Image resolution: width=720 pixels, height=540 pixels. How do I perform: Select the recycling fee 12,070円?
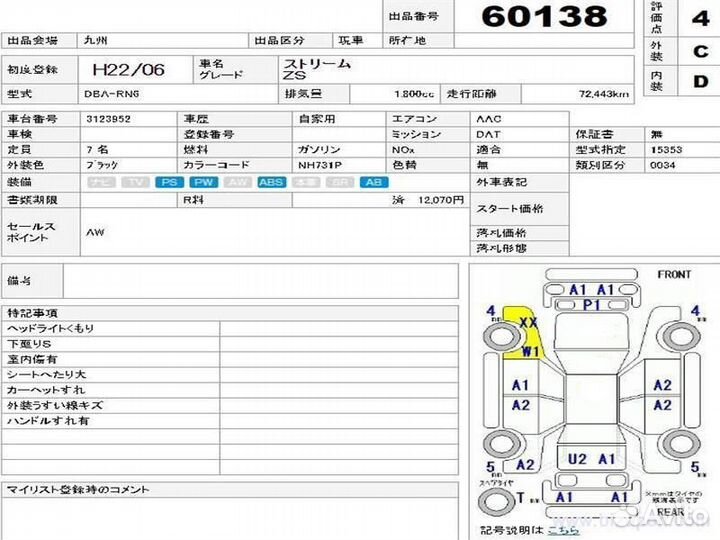point(441,200)
